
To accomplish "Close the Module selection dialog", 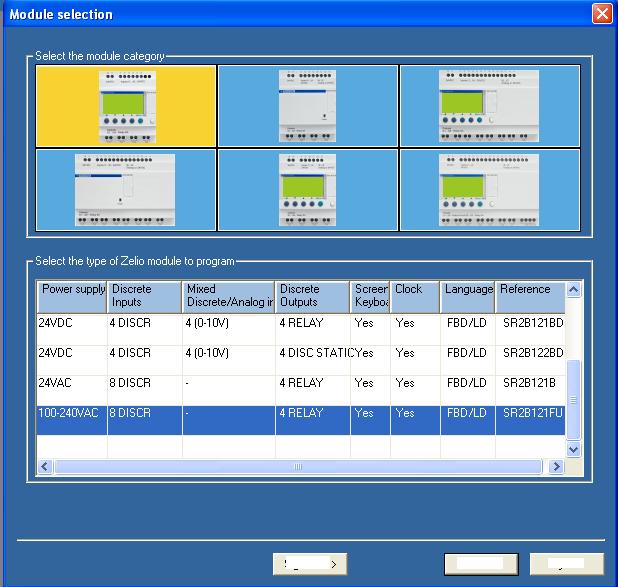I will click(x=602, y=14).
